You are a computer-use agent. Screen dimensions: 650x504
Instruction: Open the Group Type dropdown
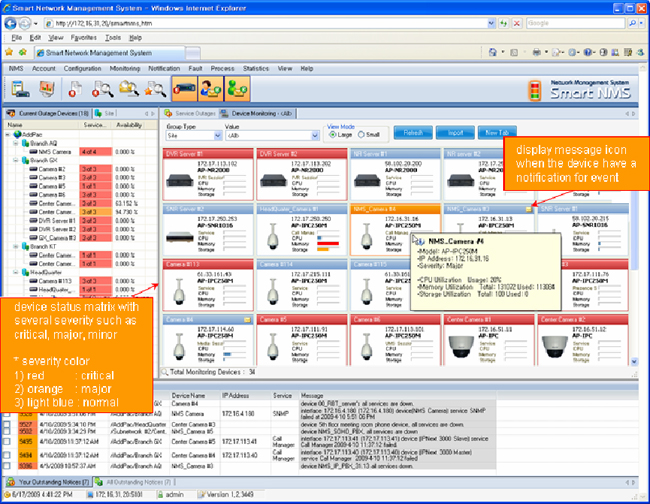pyautogui.click(x=191, y=133)
